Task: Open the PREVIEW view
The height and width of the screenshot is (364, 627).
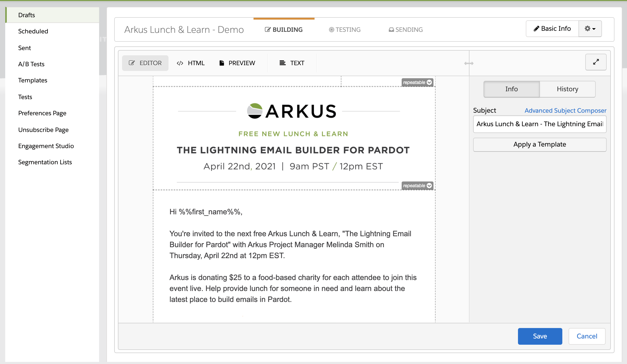Action: point(237,63)
